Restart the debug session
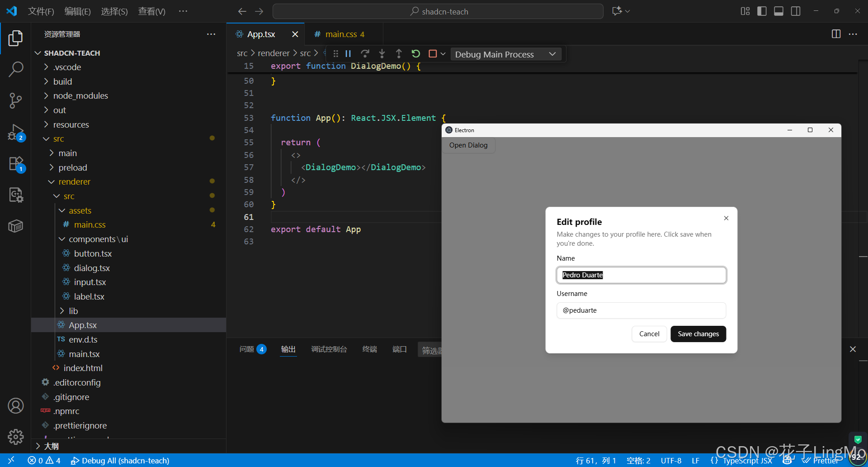Image resolution: width=868 pixels, height=467 pixels. click(416, 54)
